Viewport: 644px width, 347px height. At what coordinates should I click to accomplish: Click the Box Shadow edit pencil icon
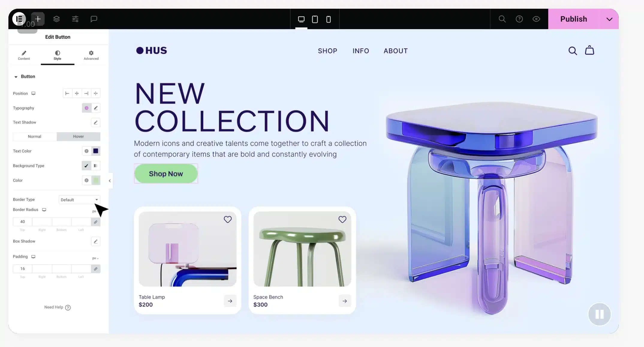(x=96, y=241)
